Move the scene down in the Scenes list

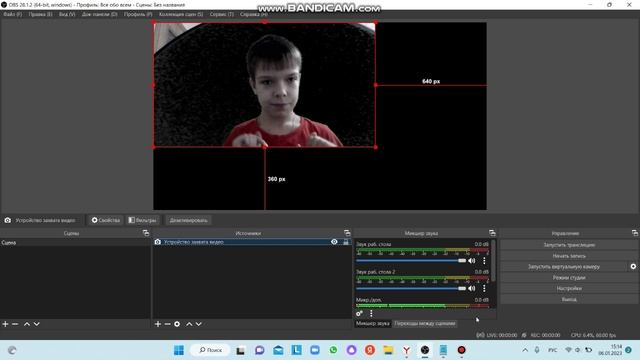pyautogui.click(x=37, y=324)
